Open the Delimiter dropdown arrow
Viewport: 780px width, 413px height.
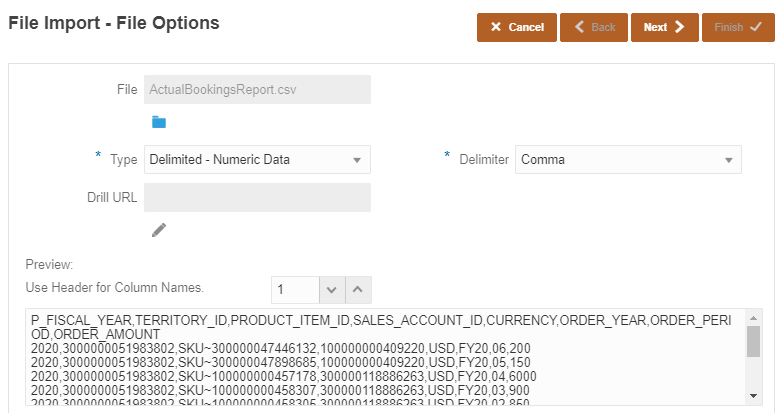pyautogui.click(x=728, y=160)
